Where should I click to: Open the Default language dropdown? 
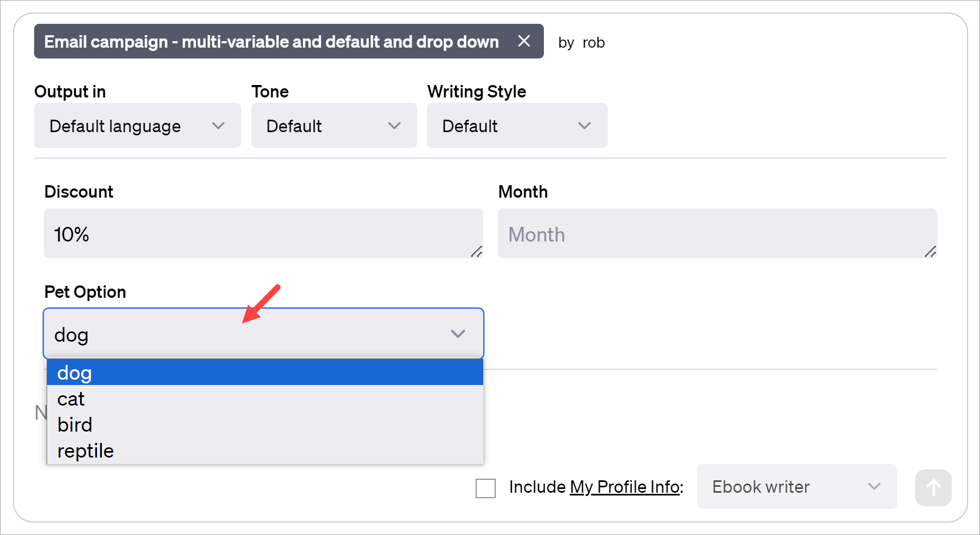click(137, 126)
